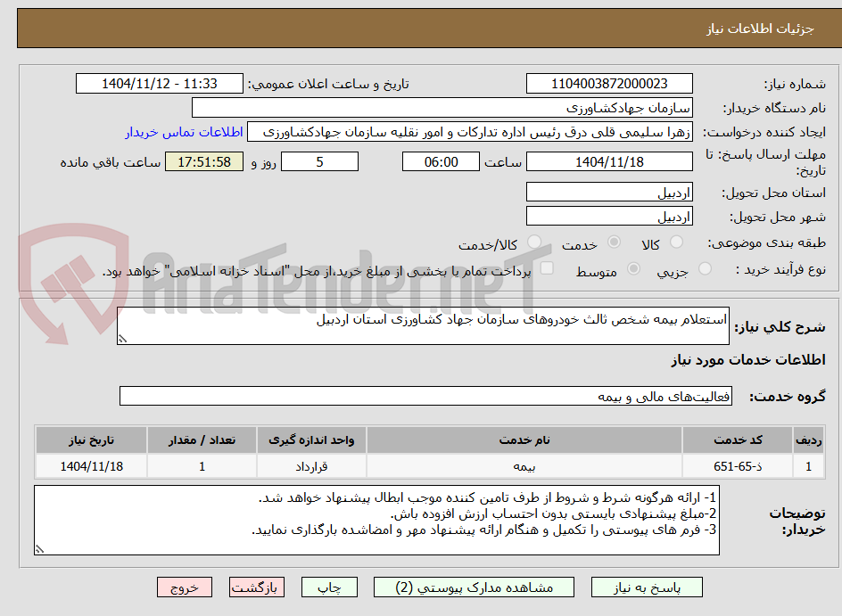
Task: Select the جزیی purchase type radio
Action: click(705, 269)
